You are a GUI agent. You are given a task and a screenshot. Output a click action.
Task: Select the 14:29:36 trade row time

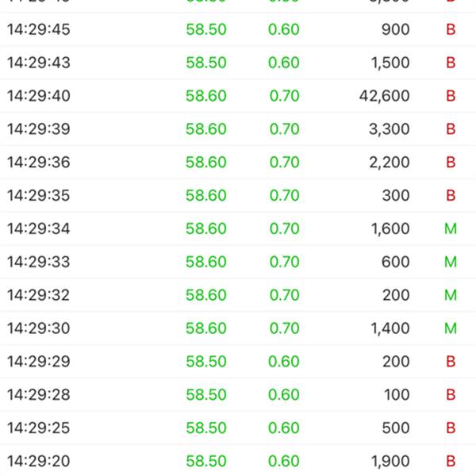point(39,163)
